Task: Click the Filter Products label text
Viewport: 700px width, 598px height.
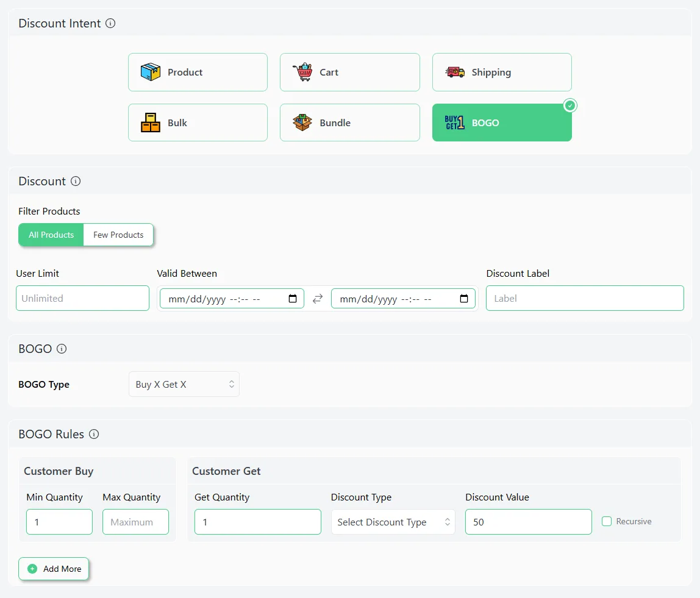Action: 49,211
